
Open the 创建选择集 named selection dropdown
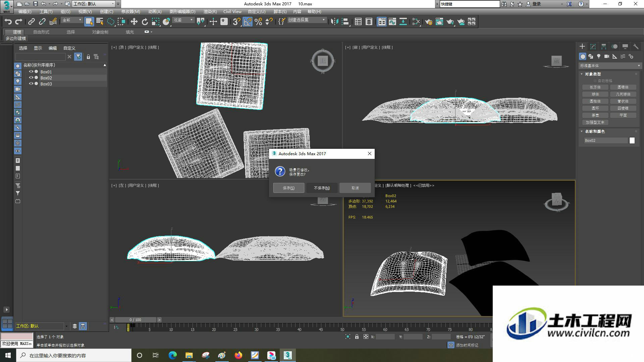click(x=307, y=20)
